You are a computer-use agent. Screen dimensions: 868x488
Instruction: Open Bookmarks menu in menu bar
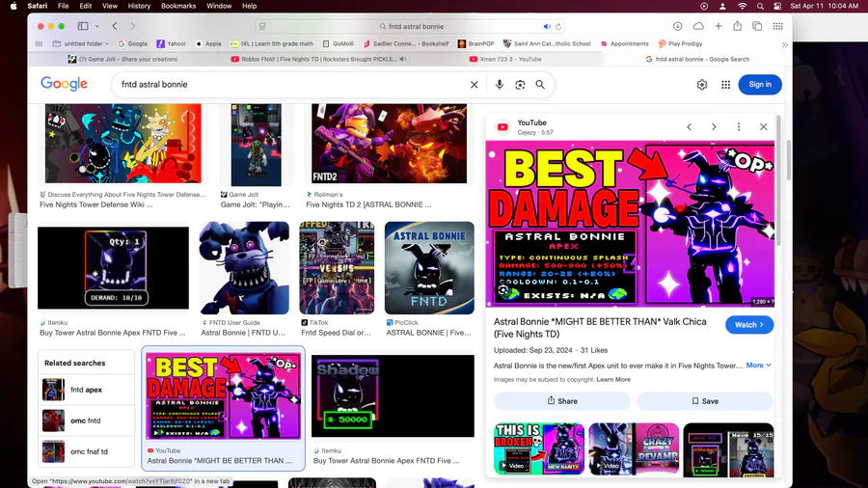(x=178, y=6)
